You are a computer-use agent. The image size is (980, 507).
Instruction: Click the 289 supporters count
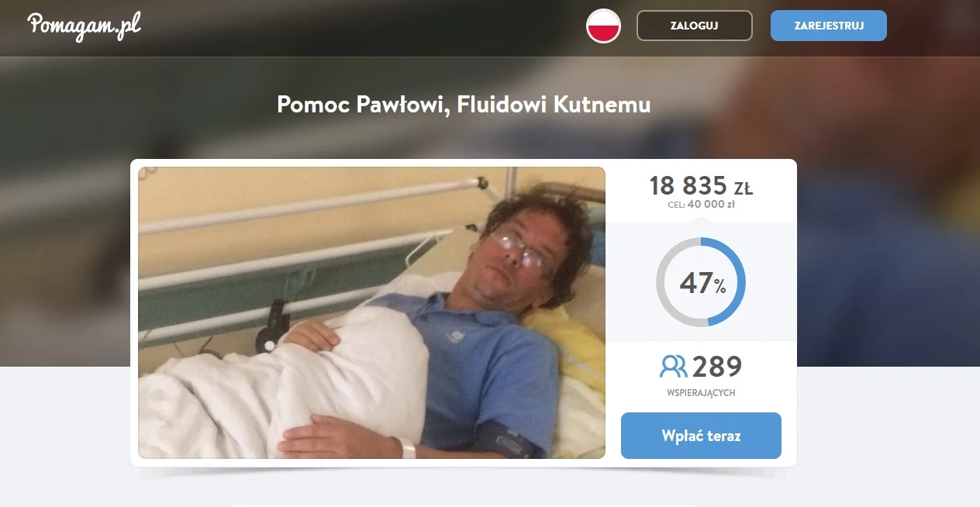pos(717,366)
